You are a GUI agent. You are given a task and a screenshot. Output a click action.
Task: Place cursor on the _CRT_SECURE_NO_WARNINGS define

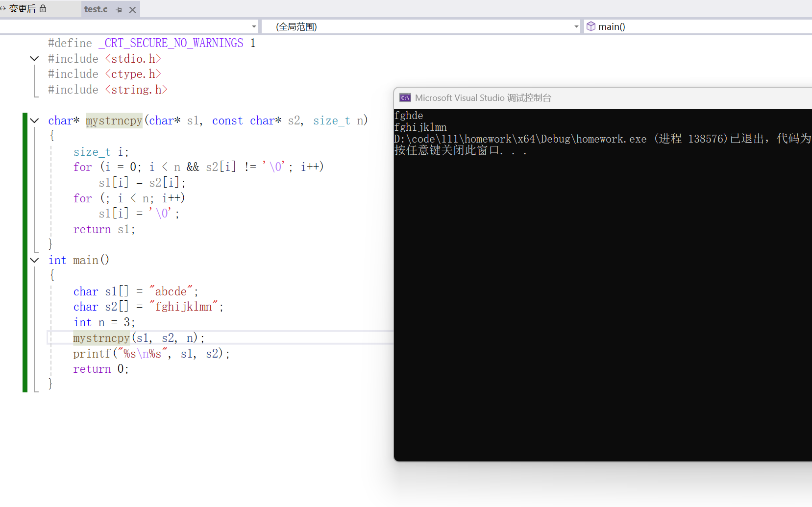point(173,43)
